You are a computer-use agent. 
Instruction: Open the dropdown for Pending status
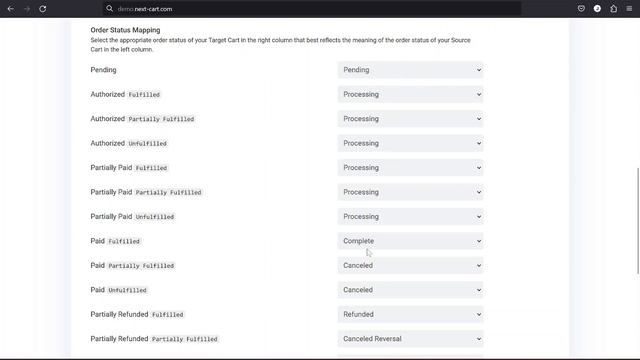click(x=410, y=70)
